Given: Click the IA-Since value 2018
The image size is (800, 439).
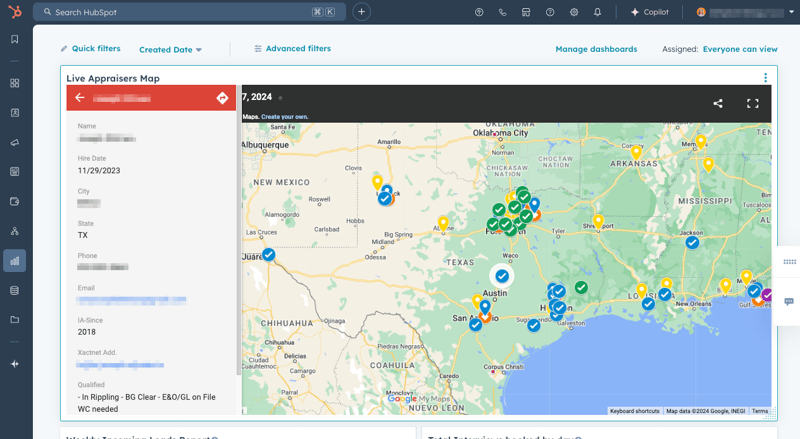Looking at the screenshot, I should (87, 332).
